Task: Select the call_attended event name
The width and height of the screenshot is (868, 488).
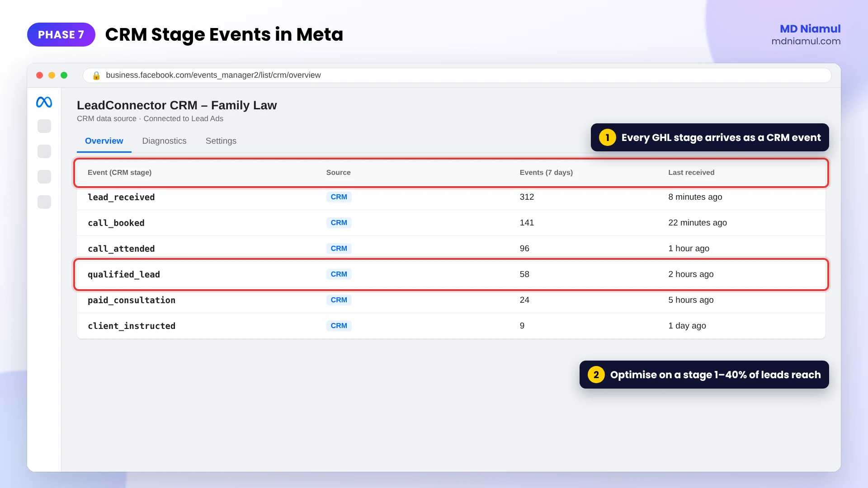Action: 121,249
